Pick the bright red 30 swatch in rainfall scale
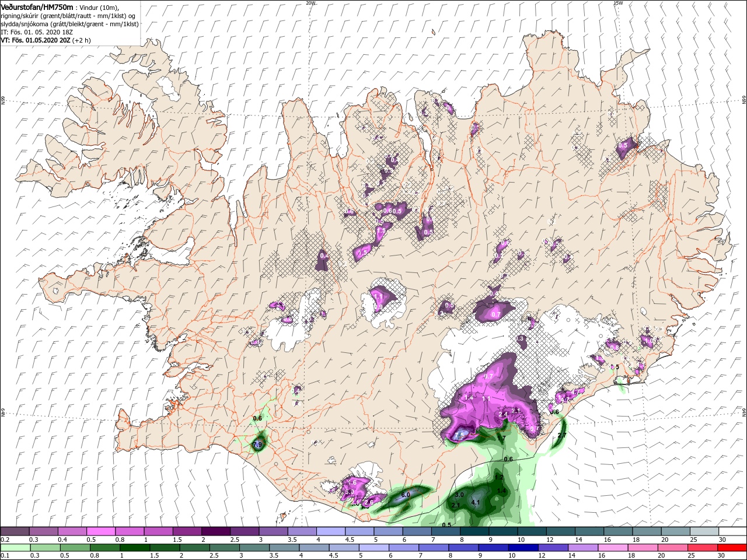The image size is (747, 560). [732, 547]
